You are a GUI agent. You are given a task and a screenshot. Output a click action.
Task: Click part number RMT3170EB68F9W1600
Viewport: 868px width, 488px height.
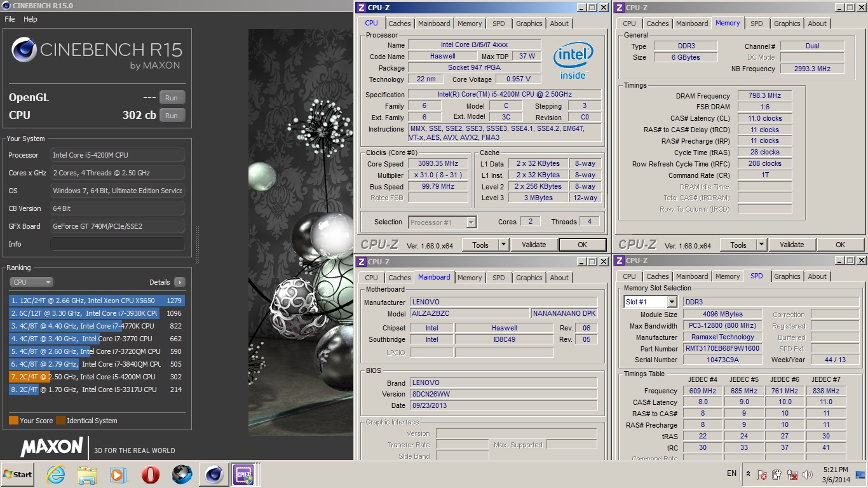[722, 348]
